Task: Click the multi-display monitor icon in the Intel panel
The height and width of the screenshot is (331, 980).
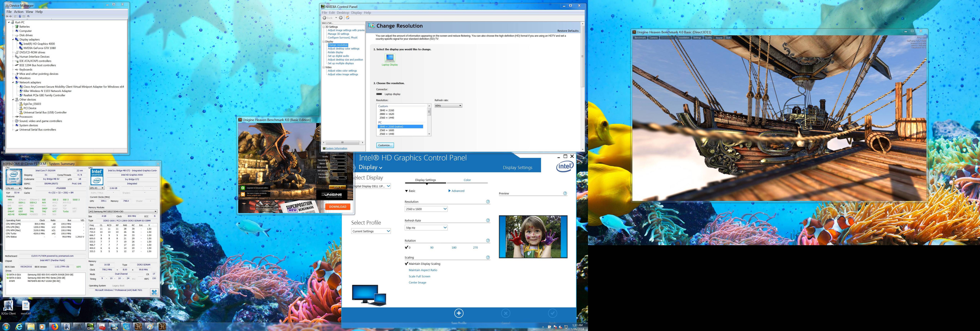Action: click(x=369, y=295)
